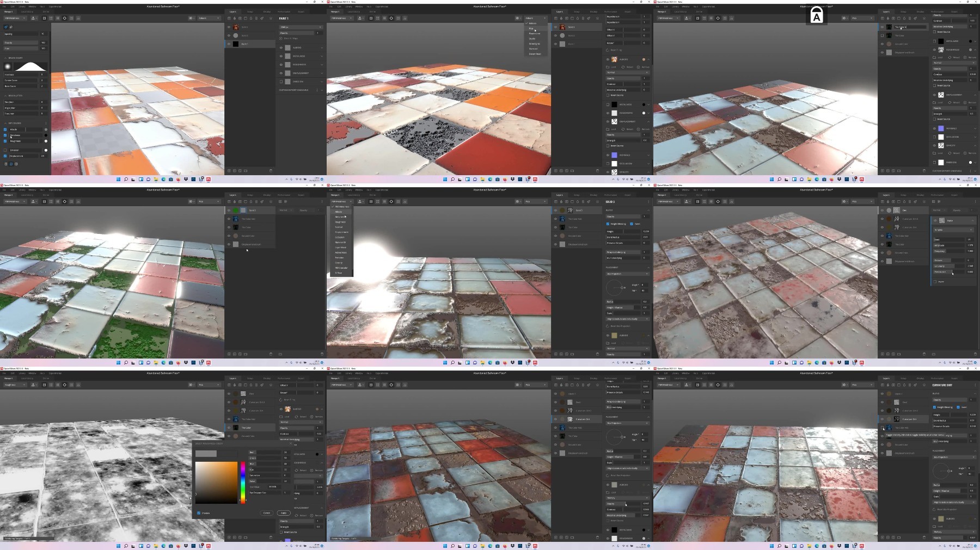Toggle the Roughness checkbox under Set Colors
The width and height of the screenshot is (980, 550).
[5, 141]
